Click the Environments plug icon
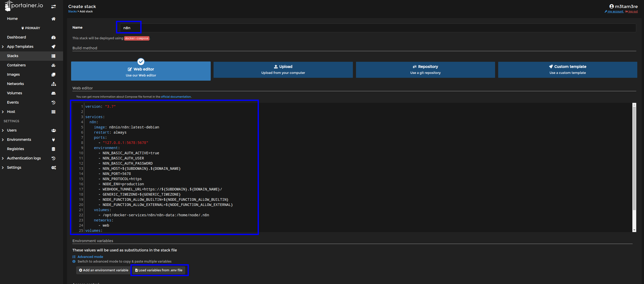This screenshot has width=644, height=284. point(54,140)
